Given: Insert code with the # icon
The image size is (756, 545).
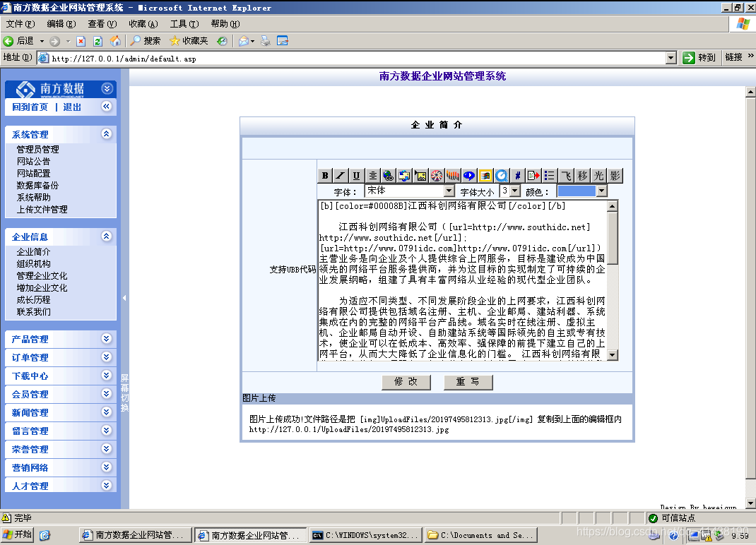Looking at the screenshot, I should point(517,176).
